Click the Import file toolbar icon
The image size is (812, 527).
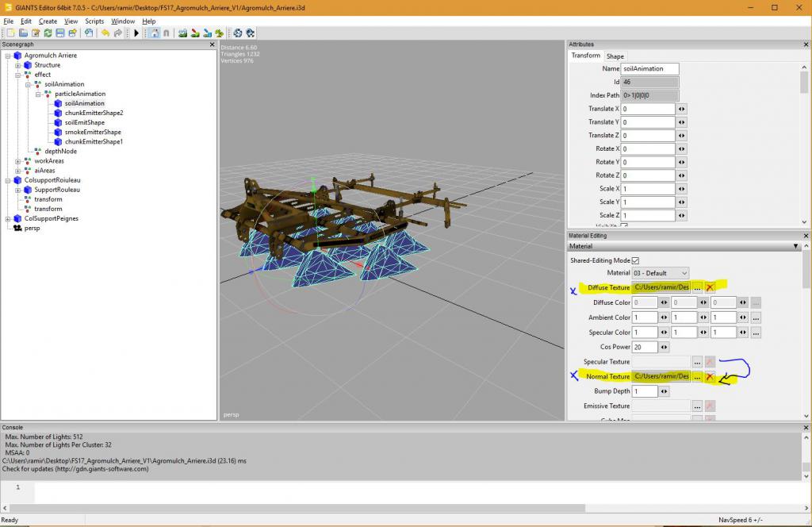(89, 33)
